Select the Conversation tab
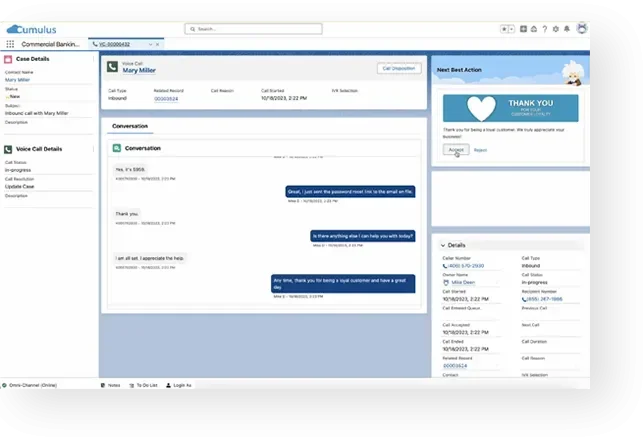643x437 pixels. [130, 126]
